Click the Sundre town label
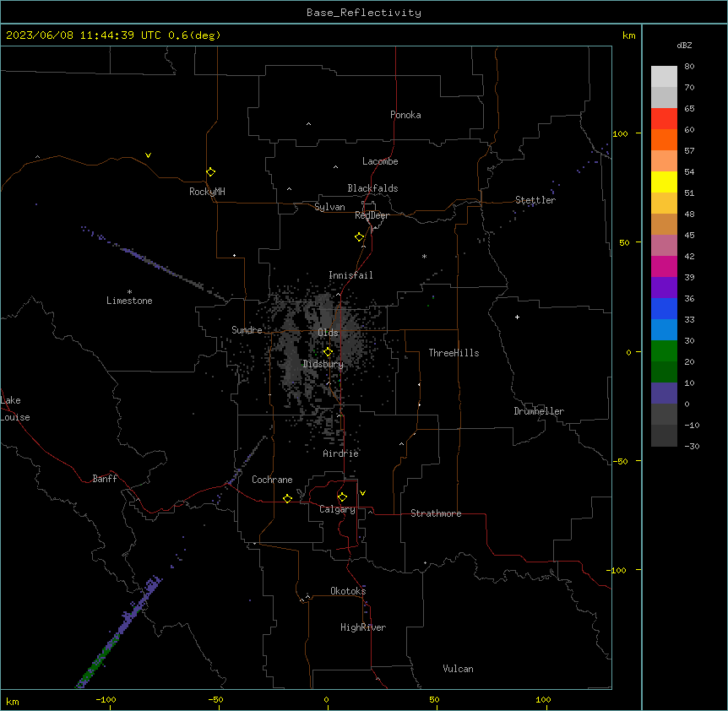The image size is (728, 711). click(247, 330)
